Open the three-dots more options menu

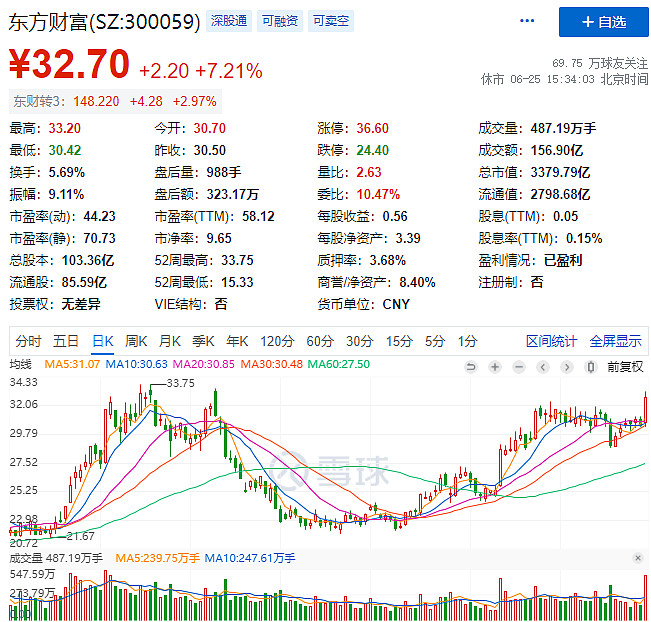click(527, 21)
